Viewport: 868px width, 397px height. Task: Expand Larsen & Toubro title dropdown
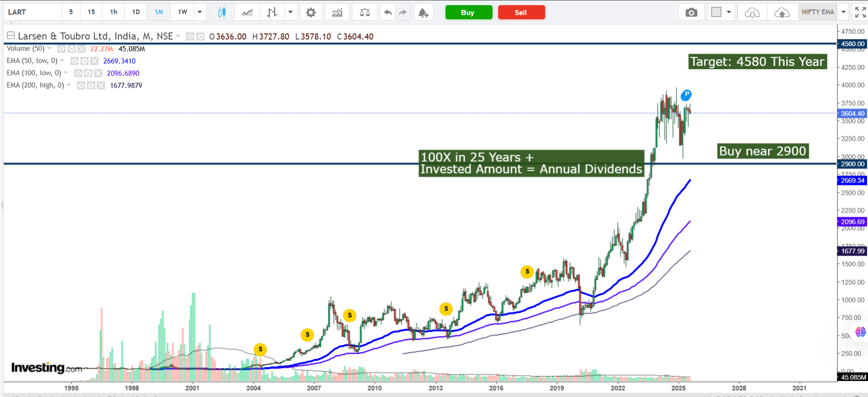coord(178,36)
